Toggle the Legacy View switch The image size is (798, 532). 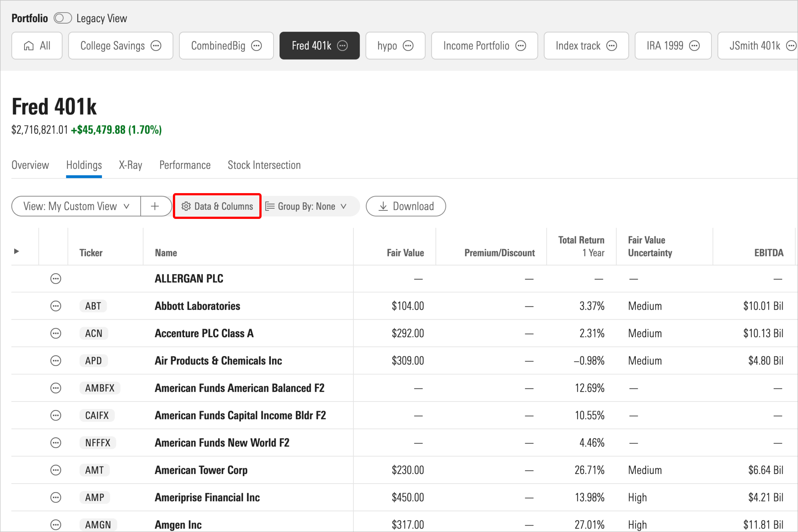pos(63,18)
